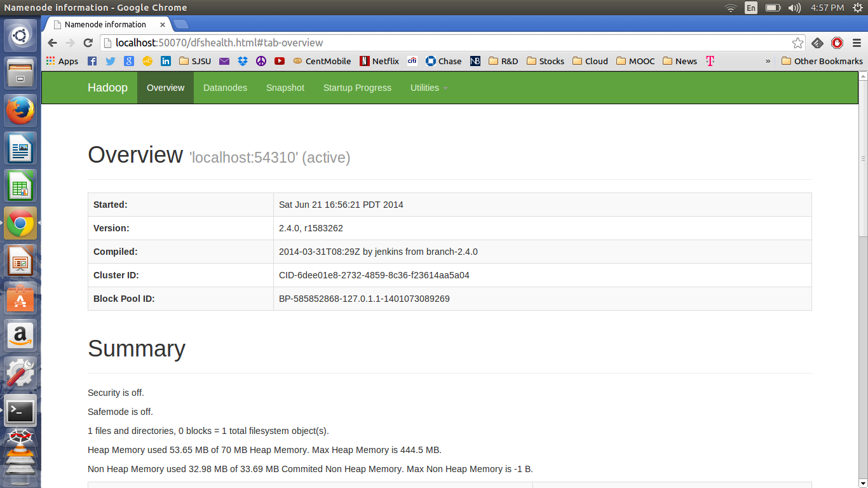Open System Settings from the launcher

point(21,373)
